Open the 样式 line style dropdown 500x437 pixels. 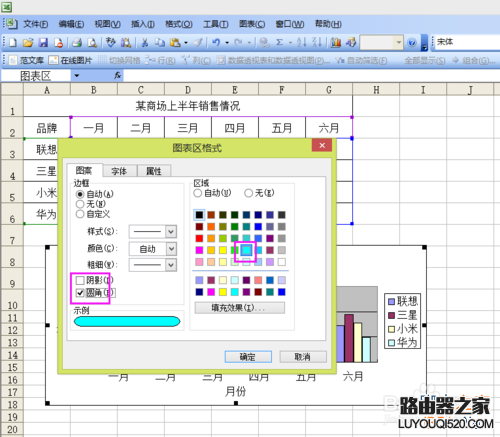171,231
